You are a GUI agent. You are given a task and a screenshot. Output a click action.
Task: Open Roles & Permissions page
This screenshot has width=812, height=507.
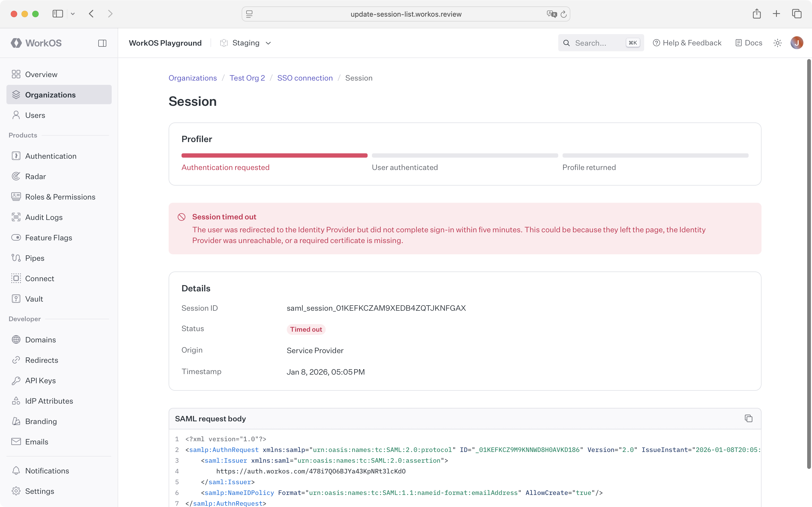click(60, 197)
